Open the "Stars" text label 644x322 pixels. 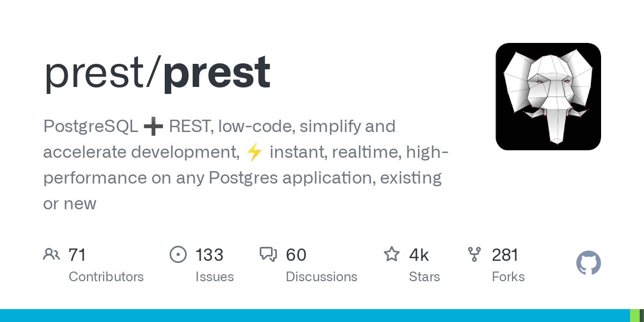[425, 277]
